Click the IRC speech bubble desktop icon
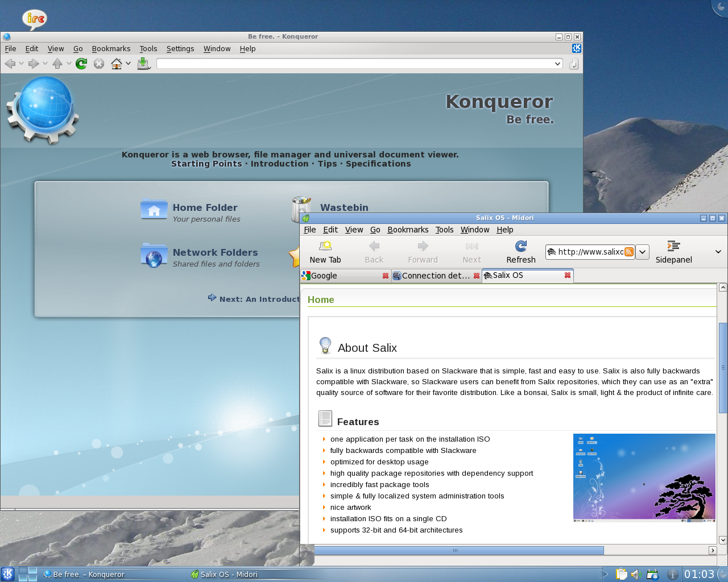 click(35, 19)
